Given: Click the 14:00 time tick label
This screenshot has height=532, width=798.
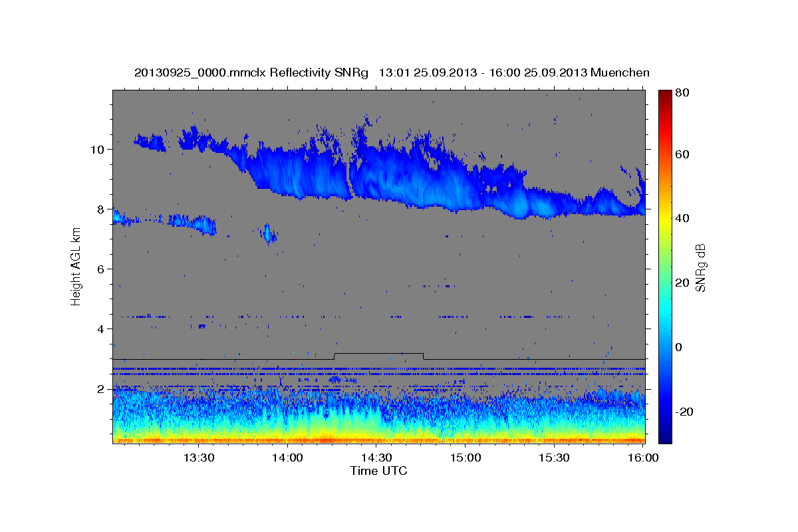Looking at the screenshot, I should 288,458.
